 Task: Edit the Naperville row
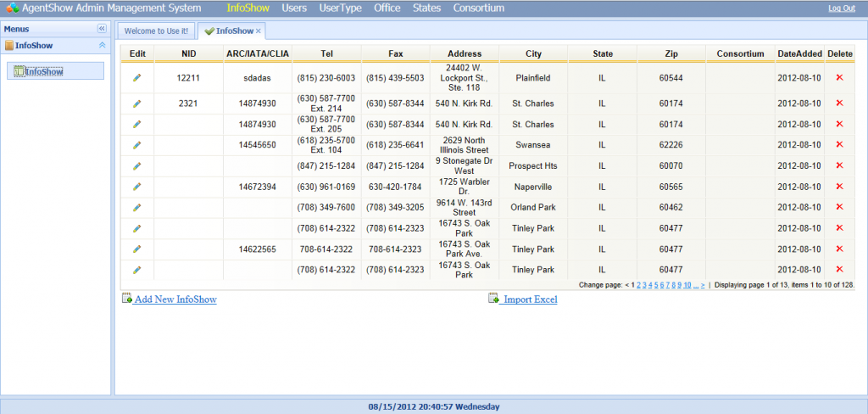(x=137, y=187)
